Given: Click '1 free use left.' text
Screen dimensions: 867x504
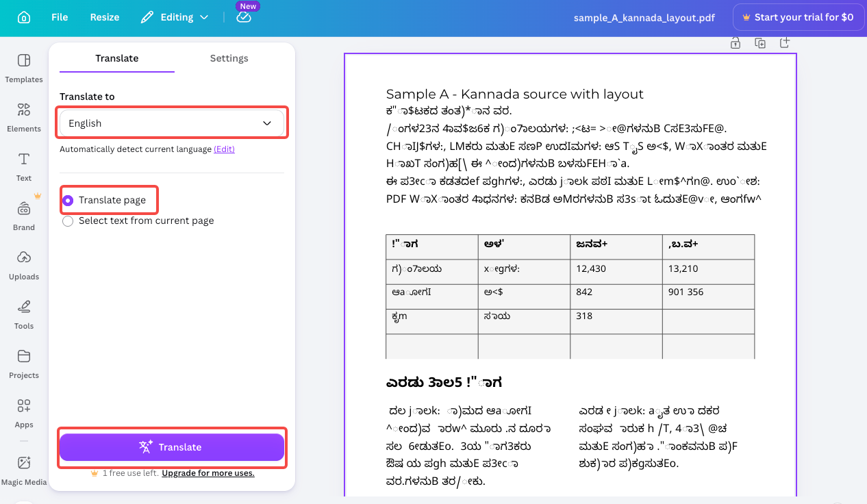Looking at the screenshot, I should pos(131,473).
